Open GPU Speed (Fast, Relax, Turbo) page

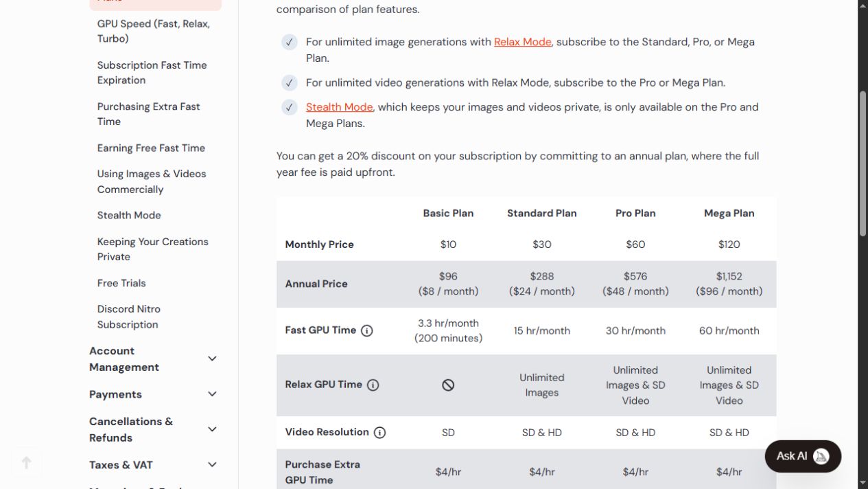pos(154,31)
